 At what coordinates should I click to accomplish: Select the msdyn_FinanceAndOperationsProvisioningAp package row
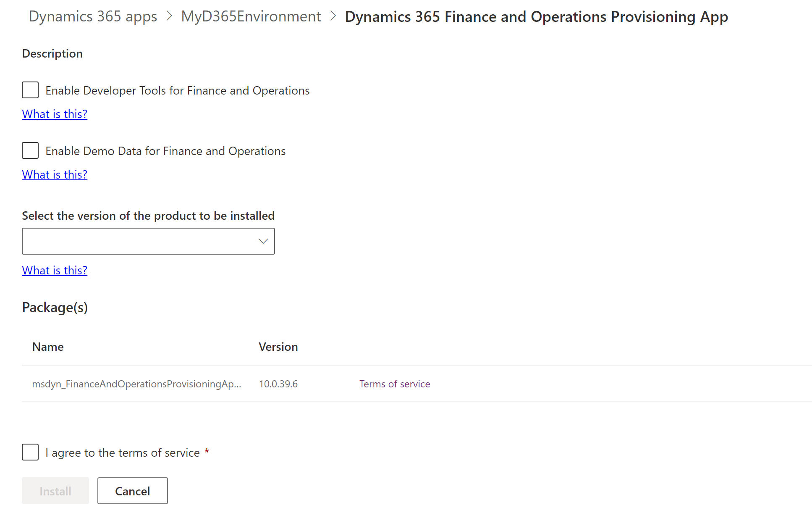point(136,384)
